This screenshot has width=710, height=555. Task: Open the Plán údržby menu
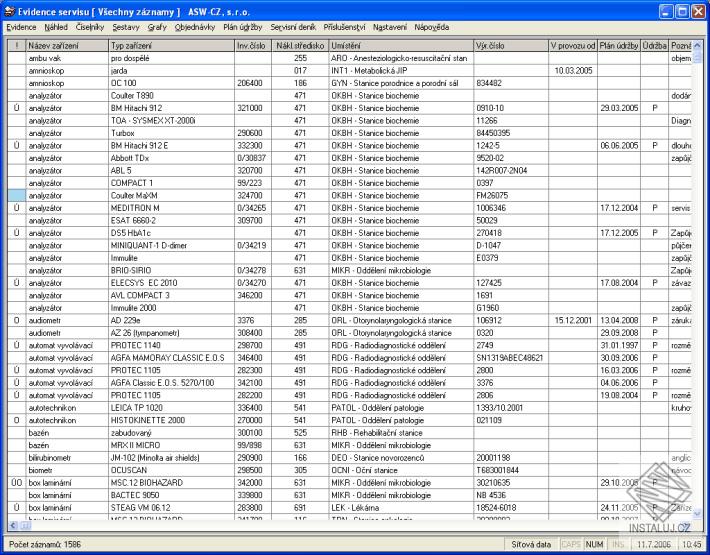point(243,27)
